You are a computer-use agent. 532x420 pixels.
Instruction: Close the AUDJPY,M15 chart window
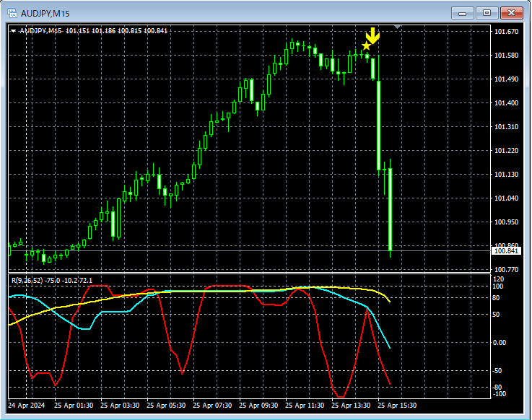tap(511, 12)
